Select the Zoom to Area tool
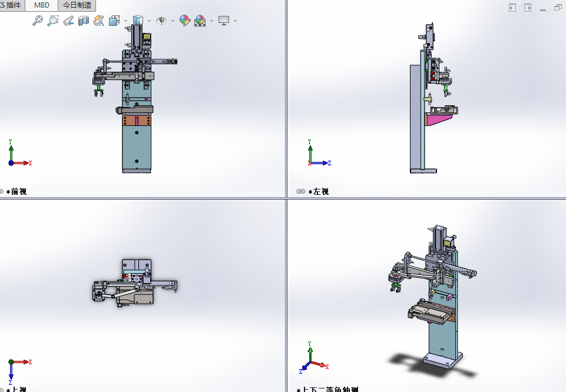 tap(52, 21)
